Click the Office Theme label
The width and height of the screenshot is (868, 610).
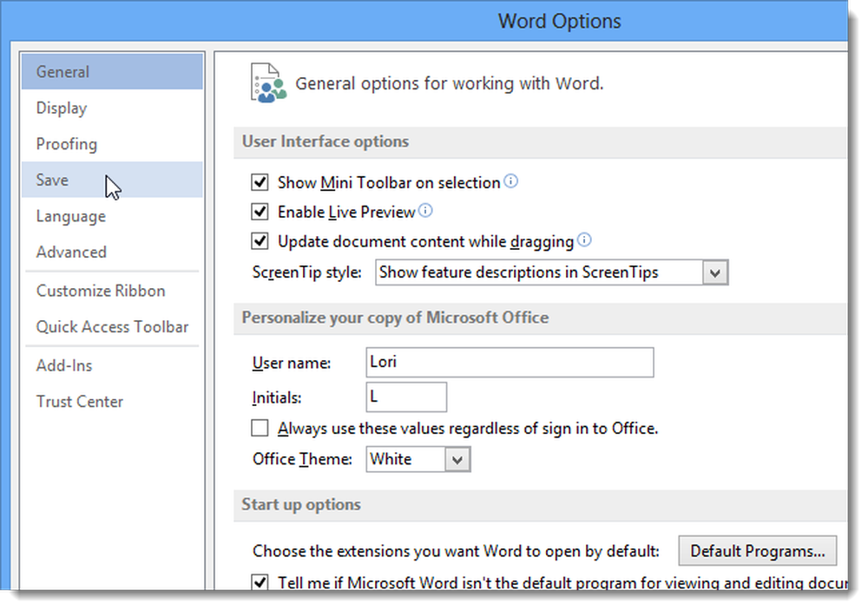click(302, 459)
